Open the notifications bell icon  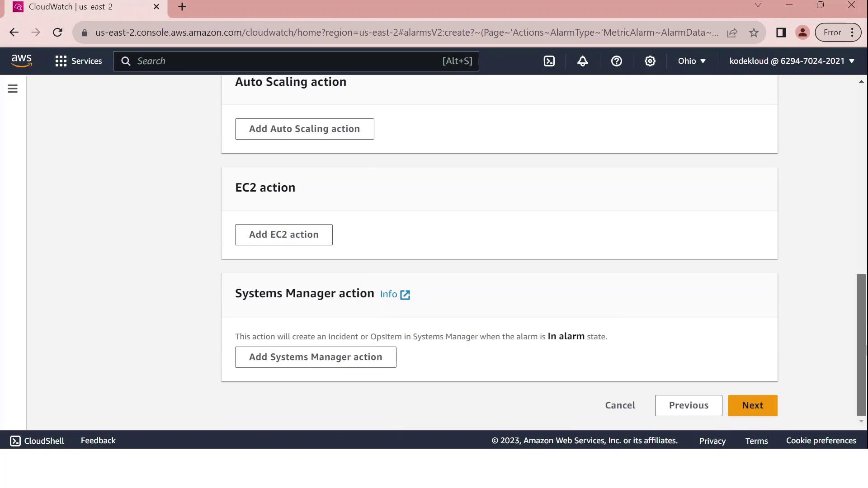[x=583, y=61]
